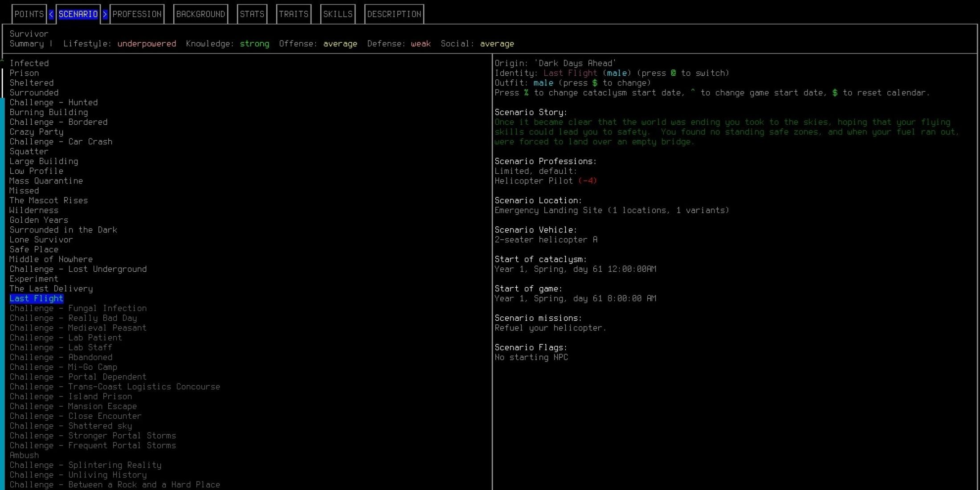Screen dimensions: 980x490
Task: Choose Challenge - Lost Underground scenario
Action: (78, 269)
